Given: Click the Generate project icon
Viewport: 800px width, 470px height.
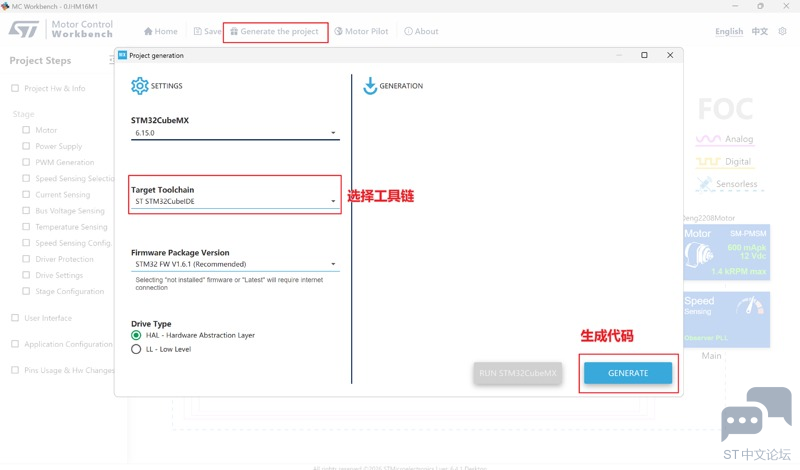Looking at the screenshot, I should [234, 31].
